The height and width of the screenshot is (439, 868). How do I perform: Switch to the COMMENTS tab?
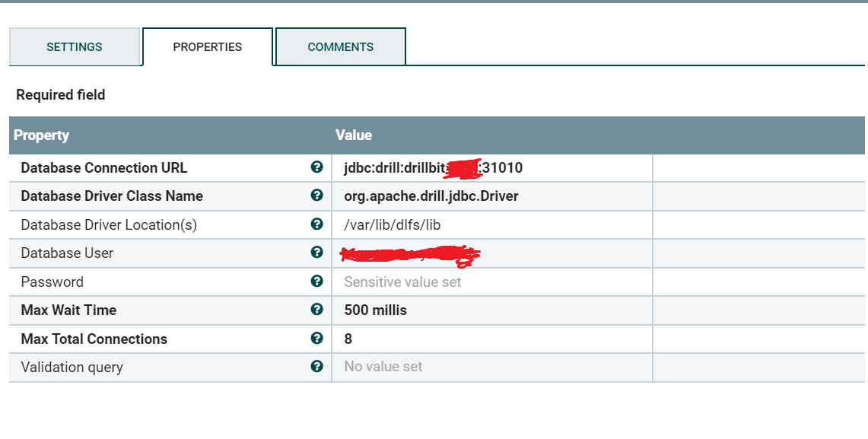339,46
